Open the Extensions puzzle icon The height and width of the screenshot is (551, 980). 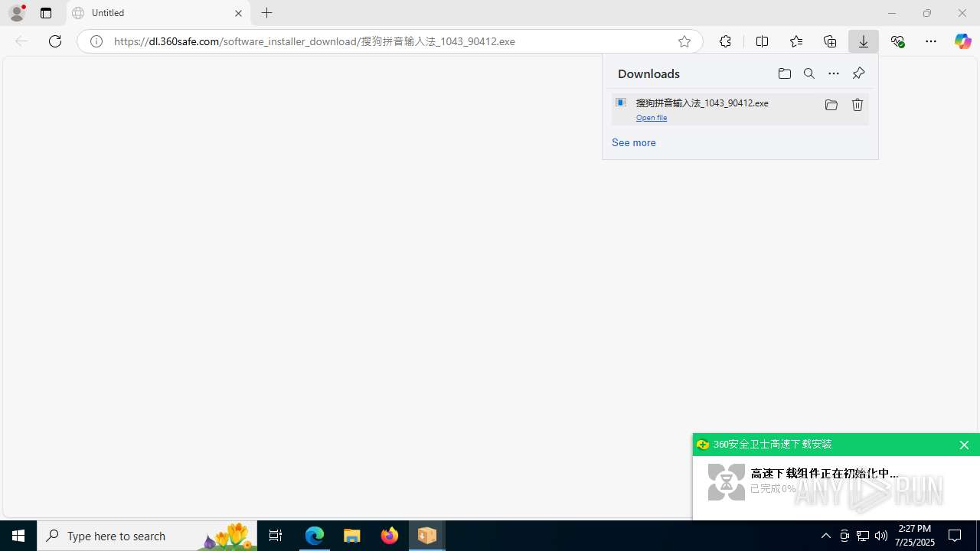[x=725, y=41]
